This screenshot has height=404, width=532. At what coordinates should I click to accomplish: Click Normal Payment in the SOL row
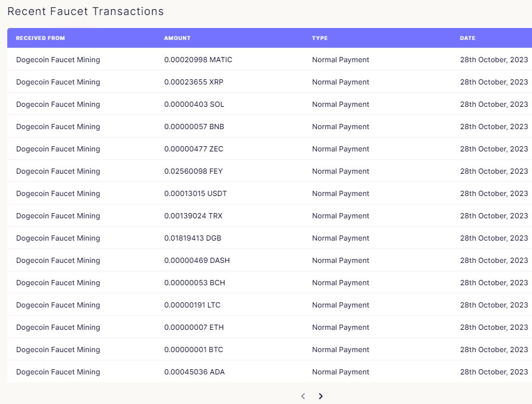point(340,104)
